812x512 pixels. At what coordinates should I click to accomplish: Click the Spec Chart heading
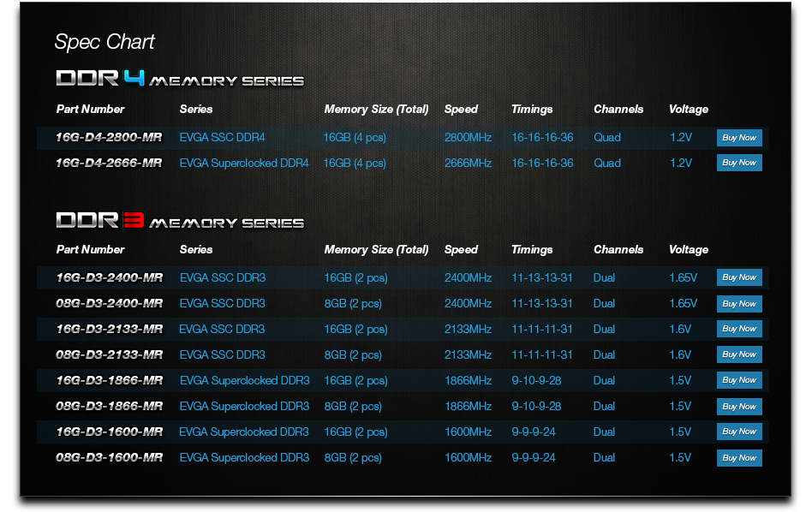[x=104, y=42]
